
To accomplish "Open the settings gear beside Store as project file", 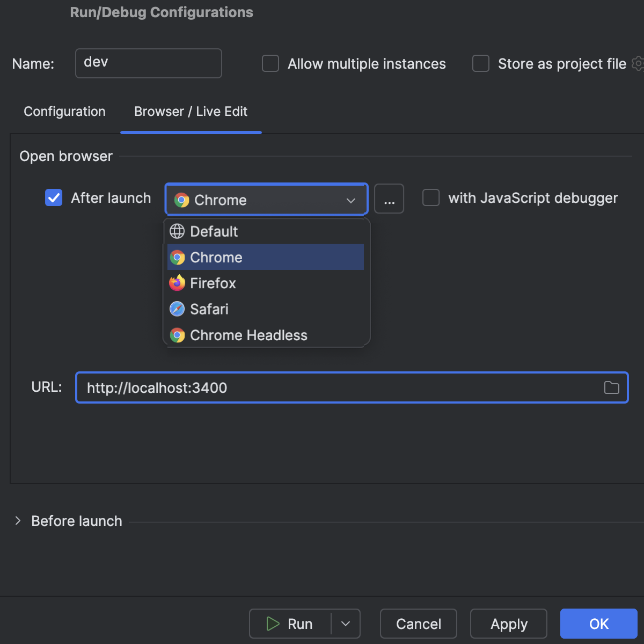I will (638, 63).
